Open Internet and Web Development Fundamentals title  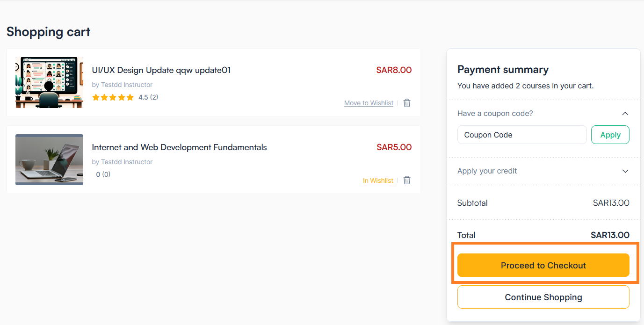click(179, 147)
